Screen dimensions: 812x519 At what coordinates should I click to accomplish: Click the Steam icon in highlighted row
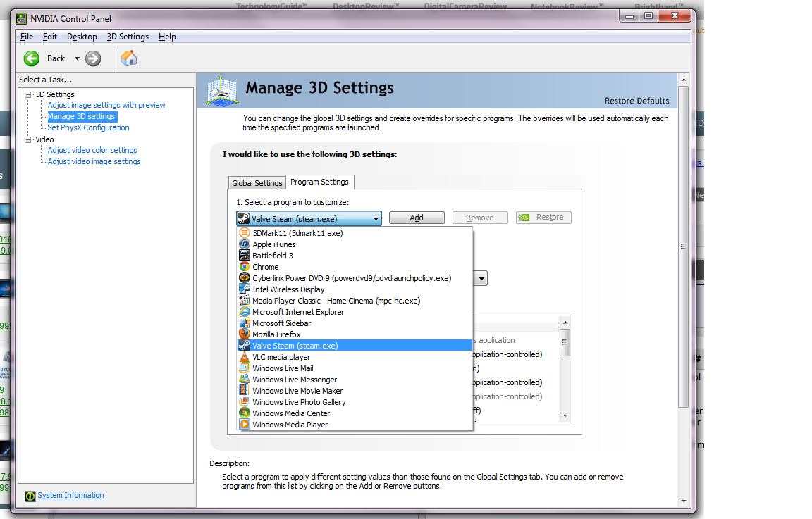pos(245,346)
